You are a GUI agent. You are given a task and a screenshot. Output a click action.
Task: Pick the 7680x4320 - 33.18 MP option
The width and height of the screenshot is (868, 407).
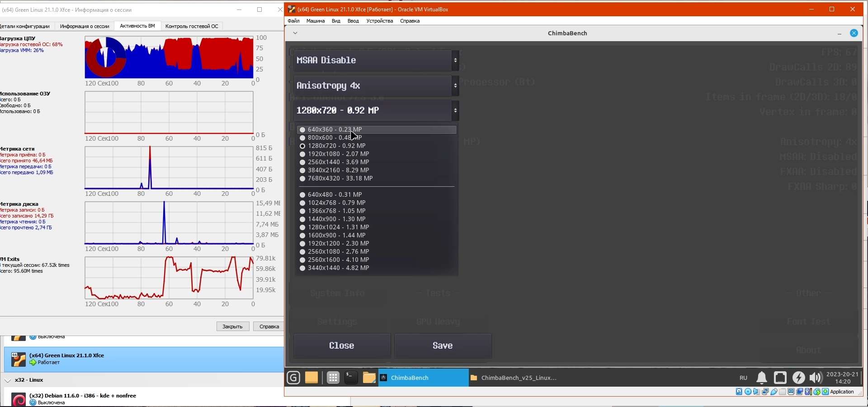tap(377, 179)
